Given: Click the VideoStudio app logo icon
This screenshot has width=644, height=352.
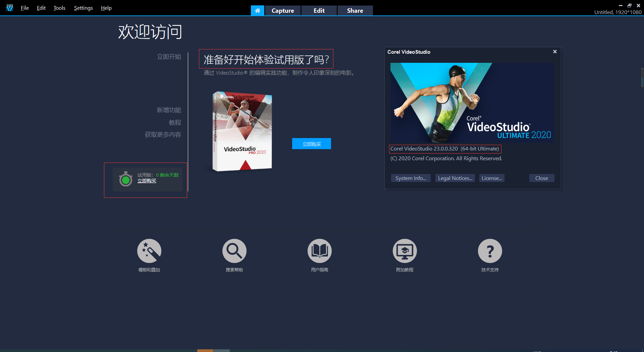Looking at the screenshot, I should pyautogui.click(x=9, y=8).
